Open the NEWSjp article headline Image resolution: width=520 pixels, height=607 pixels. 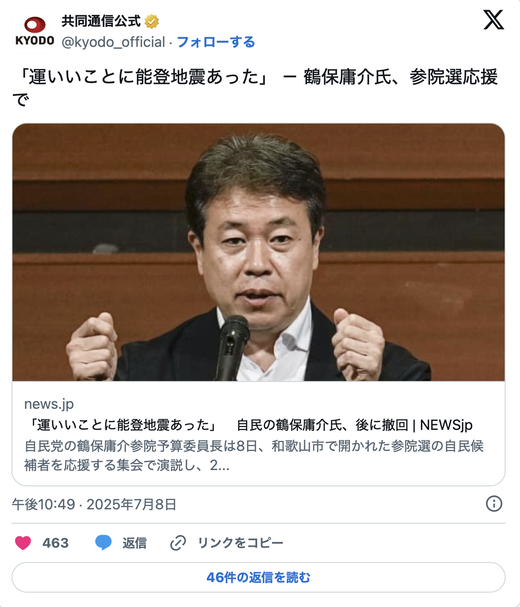(x=248, y=425)
